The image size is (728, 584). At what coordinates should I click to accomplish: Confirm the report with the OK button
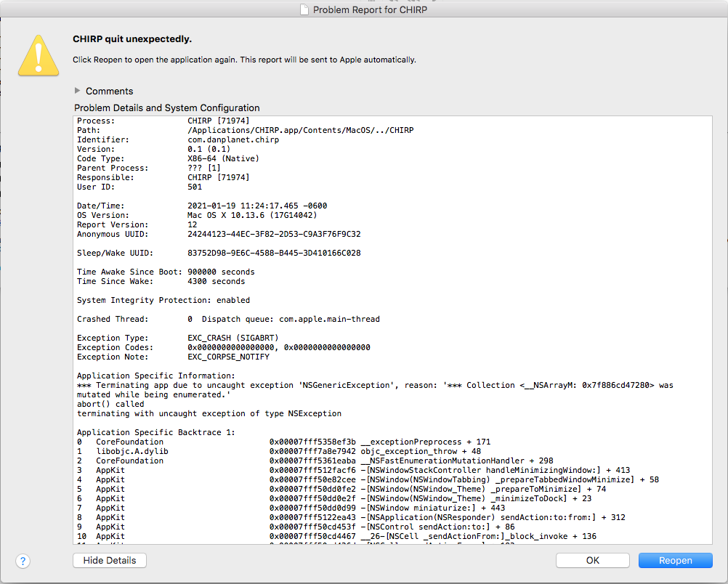tap(592, 560)
